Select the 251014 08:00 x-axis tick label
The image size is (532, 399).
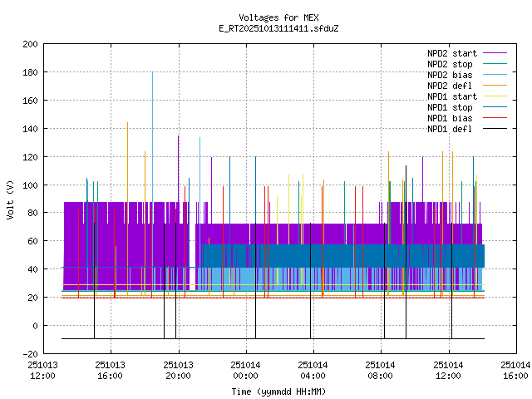click(x=380, y=370)
